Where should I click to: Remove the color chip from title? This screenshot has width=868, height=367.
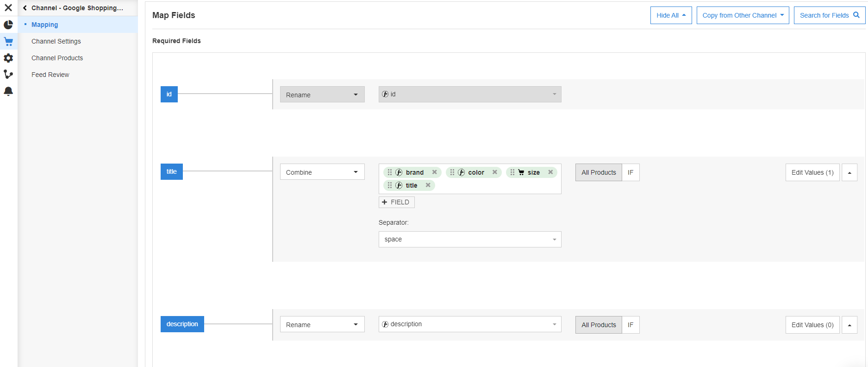(494, 172)
